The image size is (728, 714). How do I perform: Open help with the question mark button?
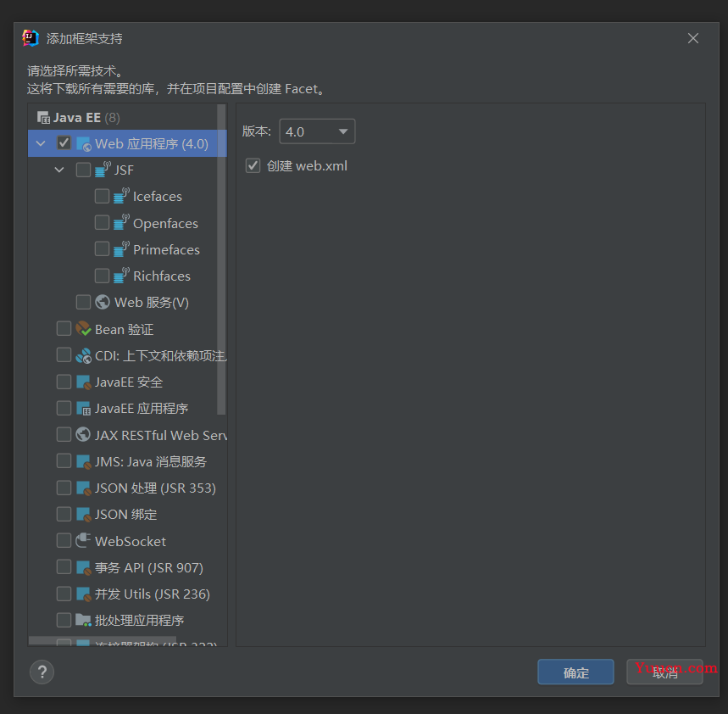[x=42, y=672]
